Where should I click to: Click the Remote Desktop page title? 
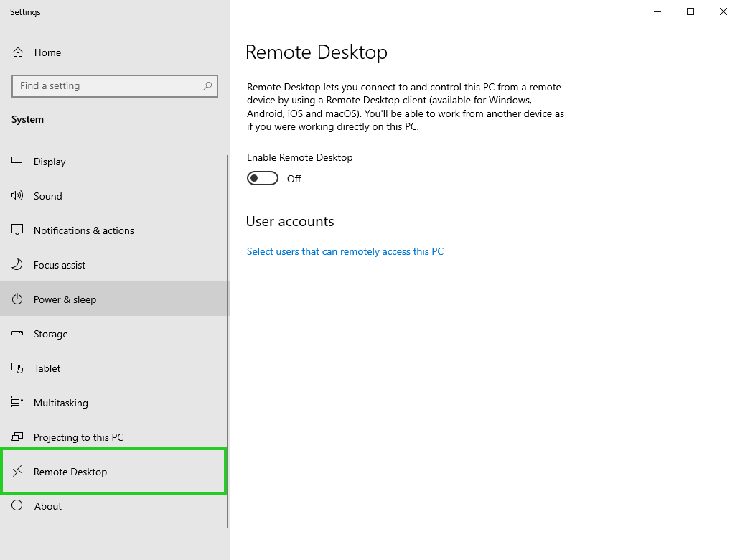click(x=317, y=52)
